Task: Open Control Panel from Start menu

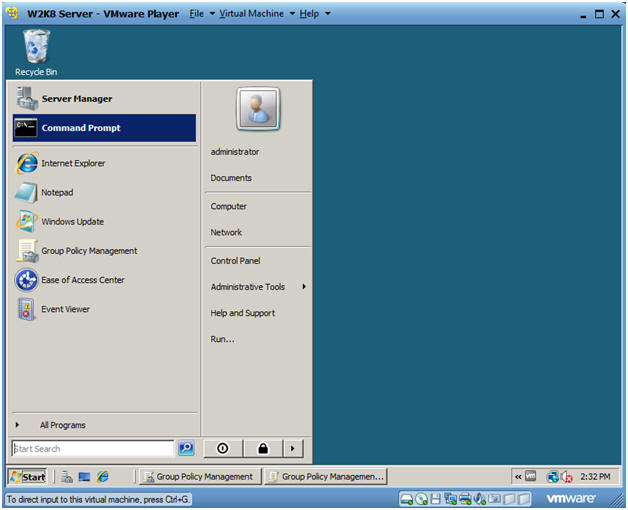Action: pyautogui.click(x=236, y=261)
